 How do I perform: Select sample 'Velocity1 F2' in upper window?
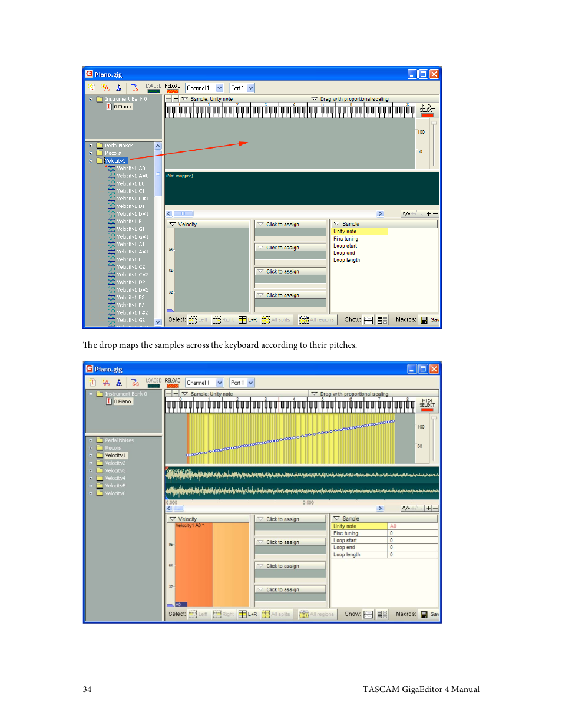131,305
